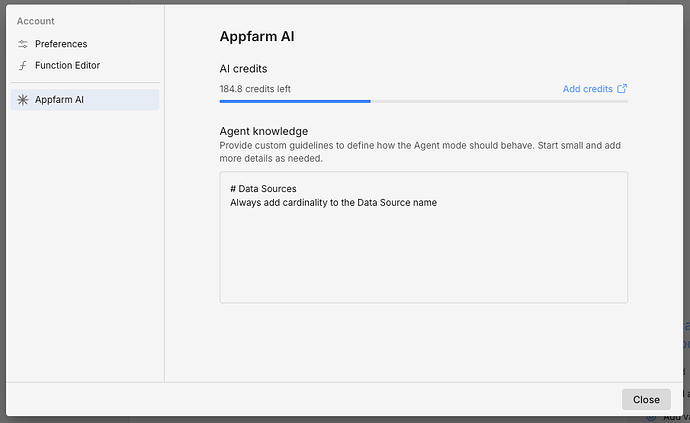Click the Account sidebar heading
690x423 pixels.
(x=36, y=21)
